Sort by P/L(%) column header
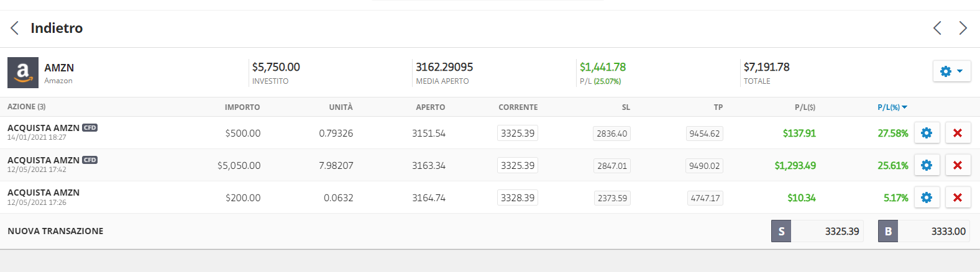Screen dimensions: 980x272 [892, 107]
